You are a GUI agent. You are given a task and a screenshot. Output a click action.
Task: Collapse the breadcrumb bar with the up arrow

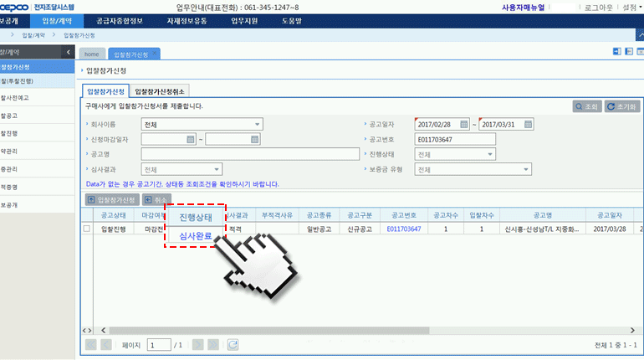[x=641, y=35]
